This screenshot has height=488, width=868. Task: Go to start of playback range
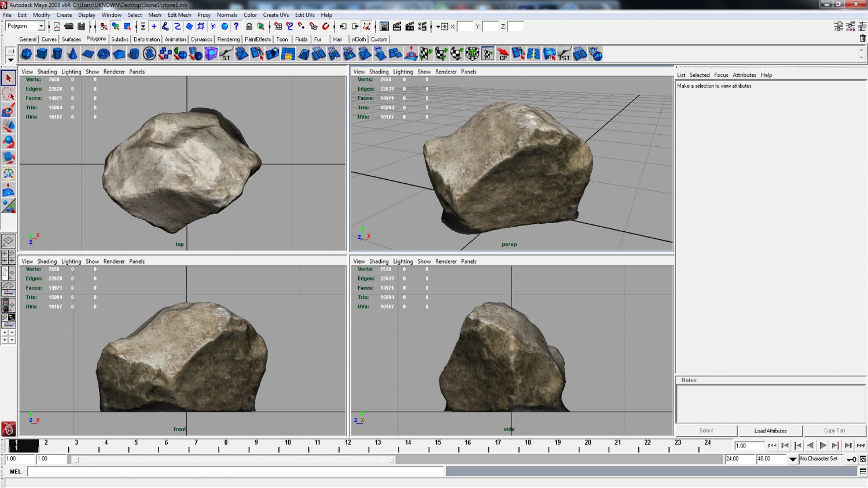(772, 446)
